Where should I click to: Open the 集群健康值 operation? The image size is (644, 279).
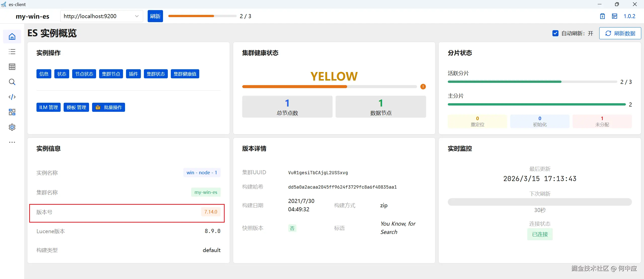point(185,74)
